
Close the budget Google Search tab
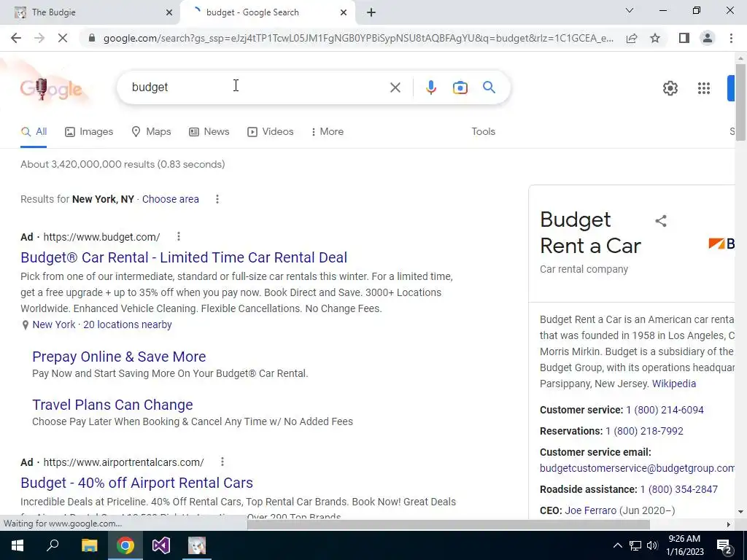[344, 12]
